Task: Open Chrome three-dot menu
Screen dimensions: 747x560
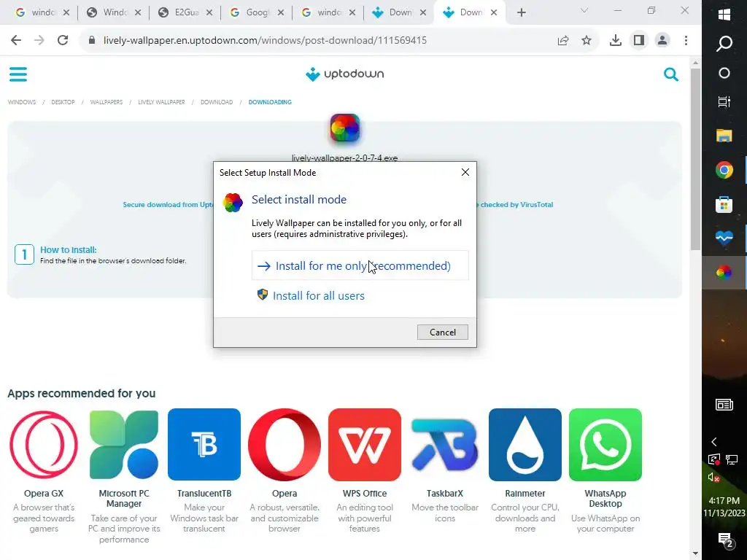Action: pos(686,41)
